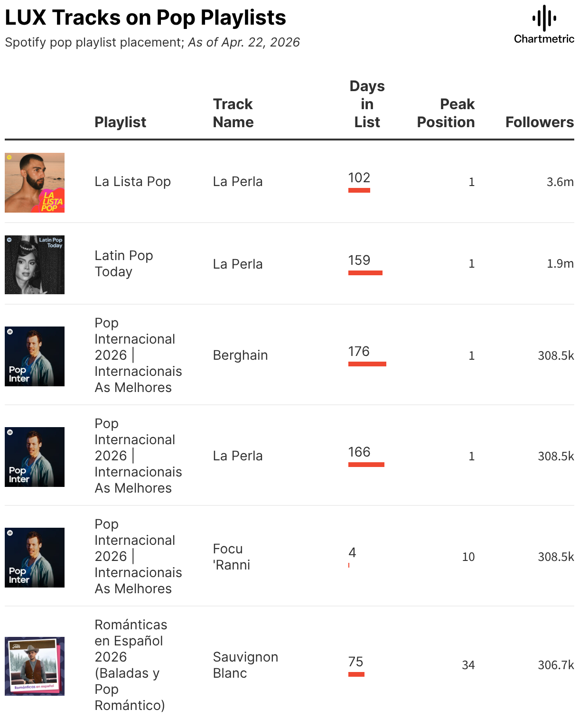Select the Berghain track name
Screen dimensions: 579x728
coord(240,355)
